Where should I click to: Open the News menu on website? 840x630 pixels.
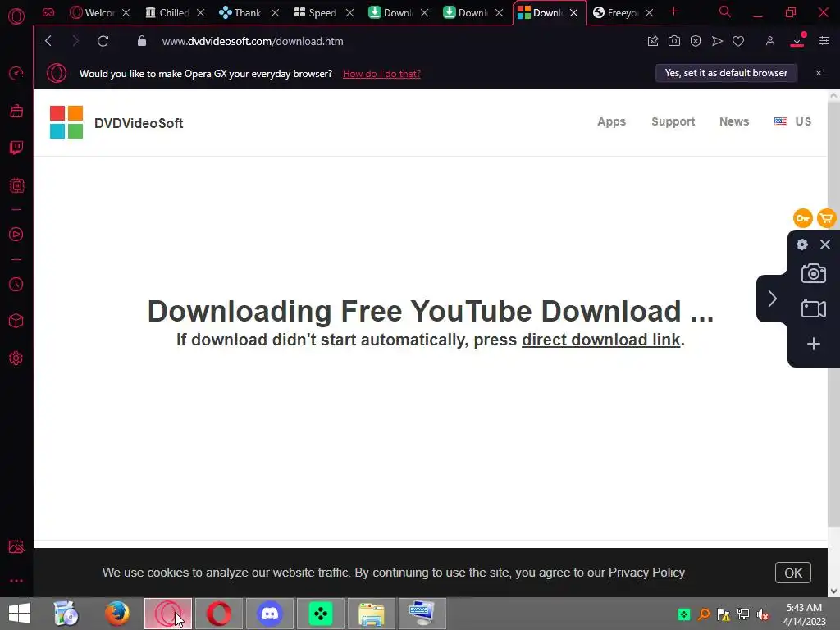tap(734, 121)
